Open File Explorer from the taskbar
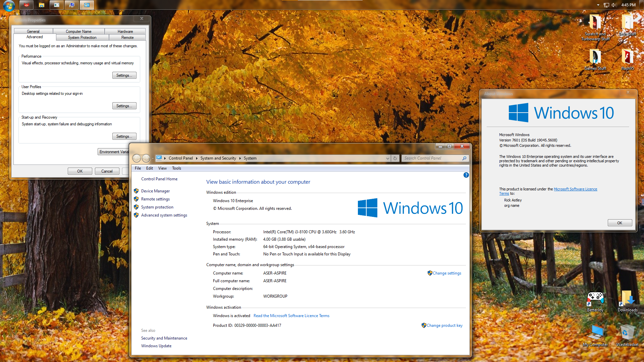The image size is (644, 362). (x=41, y=5)
